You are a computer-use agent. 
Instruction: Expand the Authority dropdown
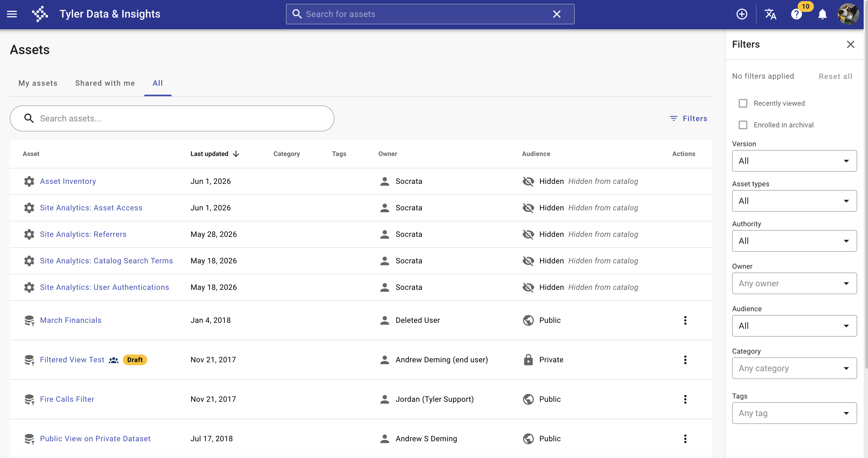click(x=794, y=241)
